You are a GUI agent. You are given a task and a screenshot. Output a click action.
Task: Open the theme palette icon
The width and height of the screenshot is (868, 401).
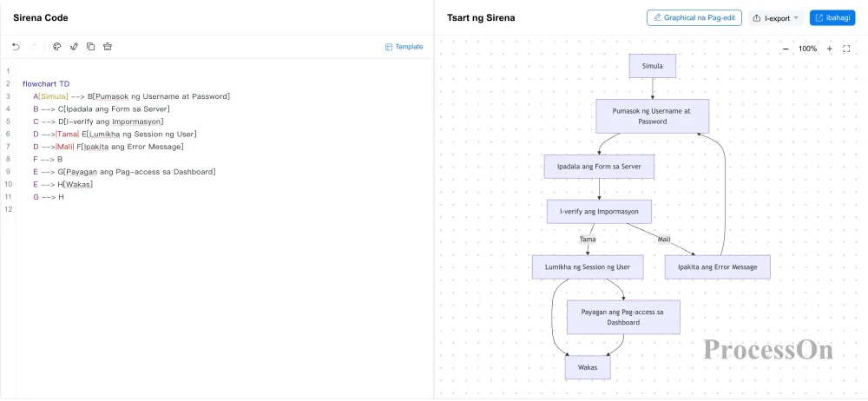click(56, 47)
